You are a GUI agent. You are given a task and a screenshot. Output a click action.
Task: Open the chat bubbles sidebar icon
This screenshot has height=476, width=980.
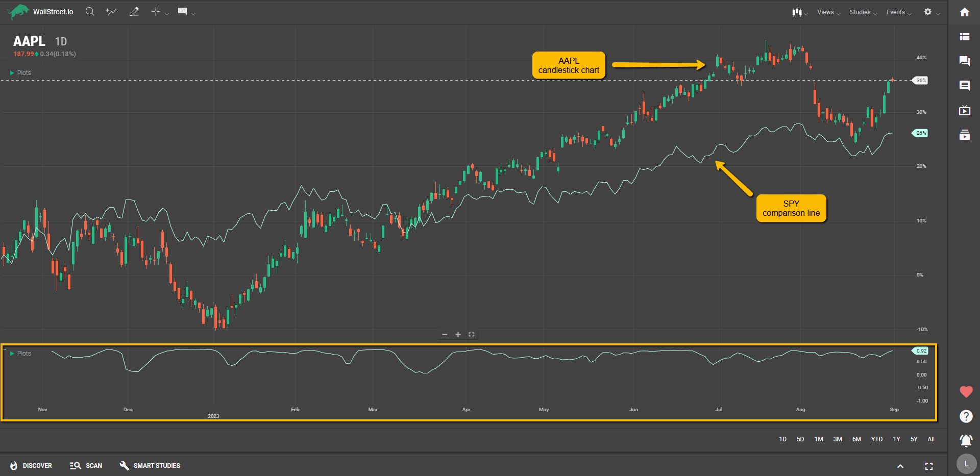coord(965,61)
